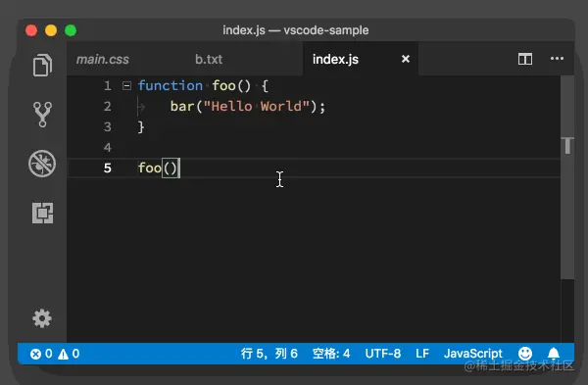Open Go to Line from 行 5, 列 6
588x385 pixels.
(269, 353)
